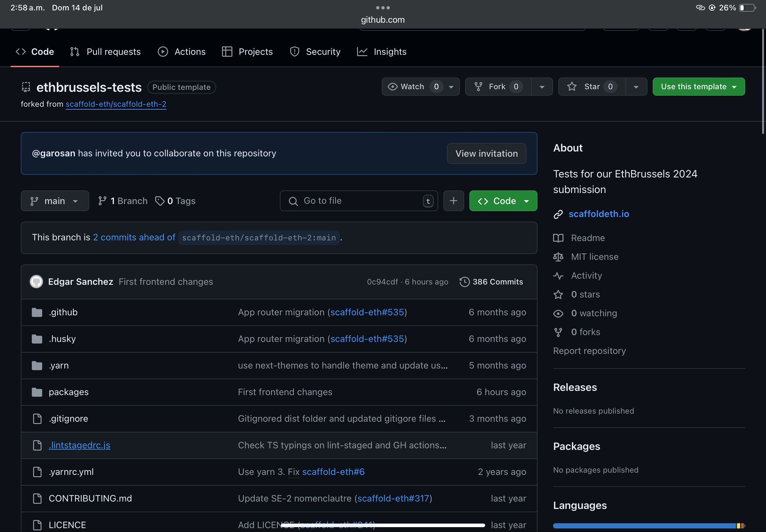Open the main branch selector

click(55, 201)
